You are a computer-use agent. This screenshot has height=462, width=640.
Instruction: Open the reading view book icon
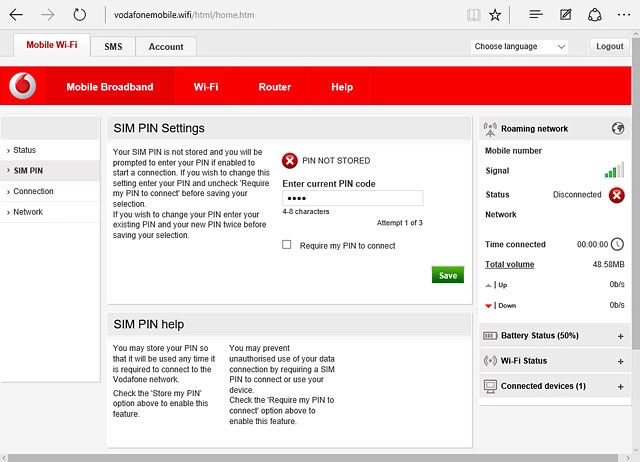(x=473, y=15)
